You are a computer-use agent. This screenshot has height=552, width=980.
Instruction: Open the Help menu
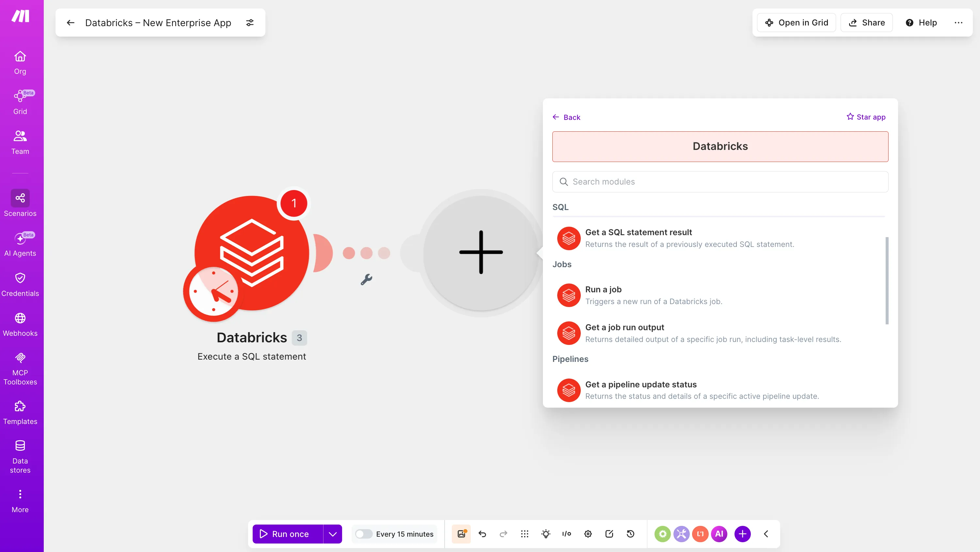(921, 23)
